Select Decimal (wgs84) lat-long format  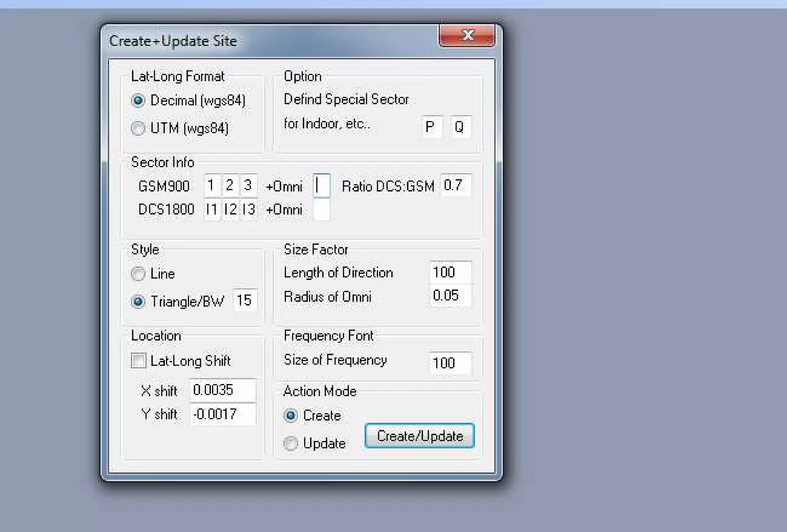coord(138,101)
